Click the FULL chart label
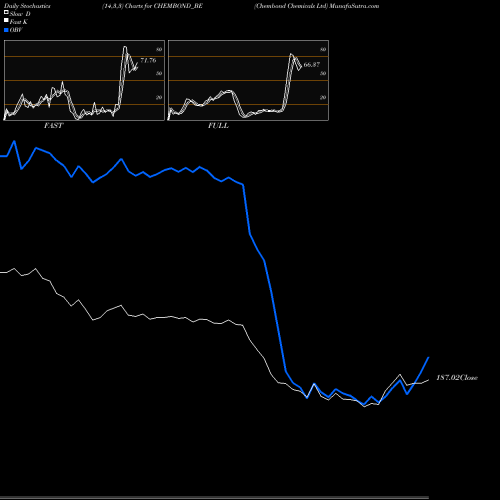This screenshot has width=500, height=500. pyautogui.click(x=218, y=126)
